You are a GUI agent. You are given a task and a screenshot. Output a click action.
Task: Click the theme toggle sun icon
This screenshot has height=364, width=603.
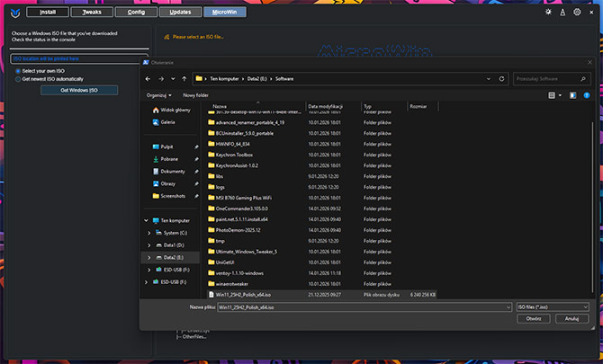(549, 12)
